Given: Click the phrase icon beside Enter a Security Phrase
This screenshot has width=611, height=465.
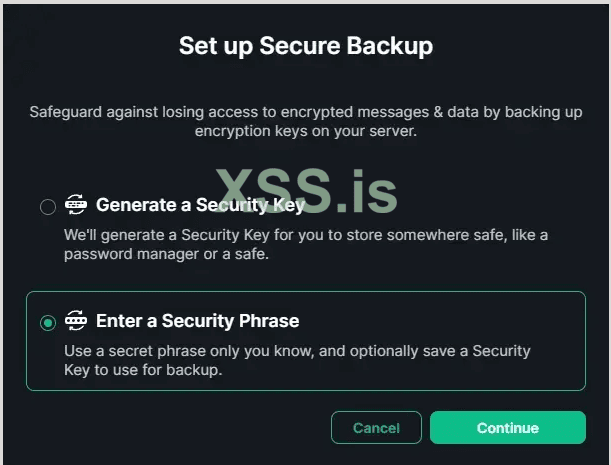Looking at the screenshot, I should pyautogui.click(x=76, y=321).
